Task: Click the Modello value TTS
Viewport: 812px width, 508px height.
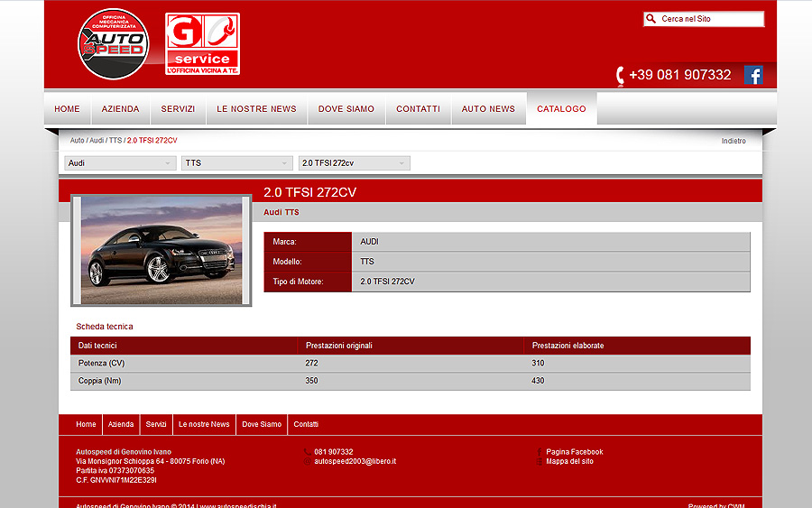Action: coord(367,262)
